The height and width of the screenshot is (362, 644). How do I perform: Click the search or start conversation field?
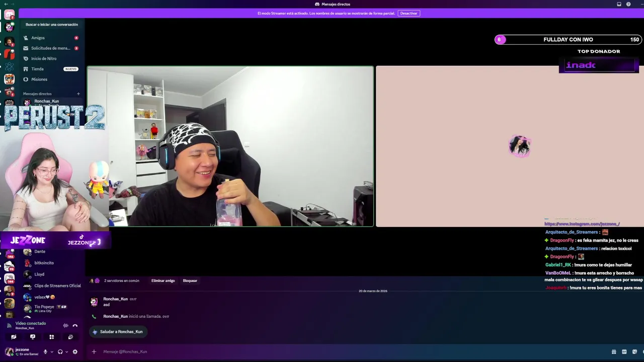pos(51,24)
